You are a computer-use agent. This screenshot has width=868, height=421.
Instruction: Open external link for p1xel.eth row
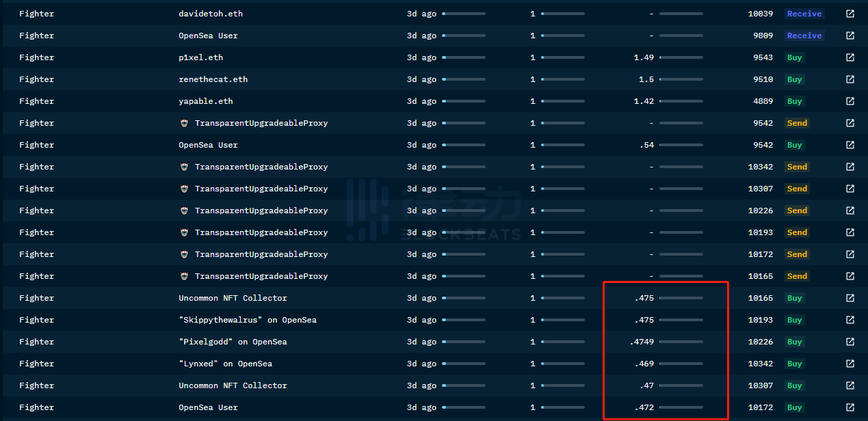click(x=850, y=57)
